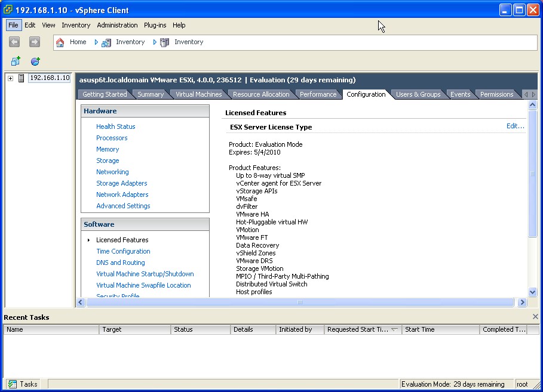Click the Tasks icon in the status bar
Viewport: 543px width, 392px height.
pos(13,384)
